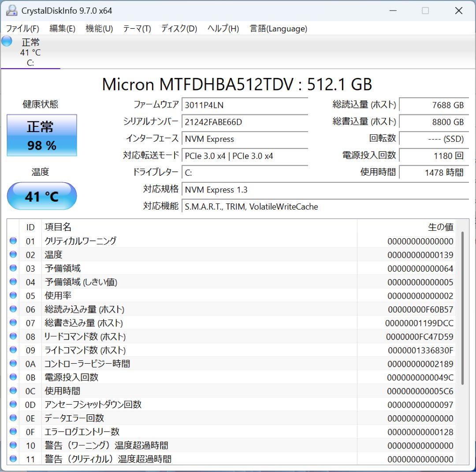Image resolution: width=476 pixels, height=472 pixels.
Task: Click the blue indicator next to リードコマンド数 (ホスト)
Action: click(13, 336)
